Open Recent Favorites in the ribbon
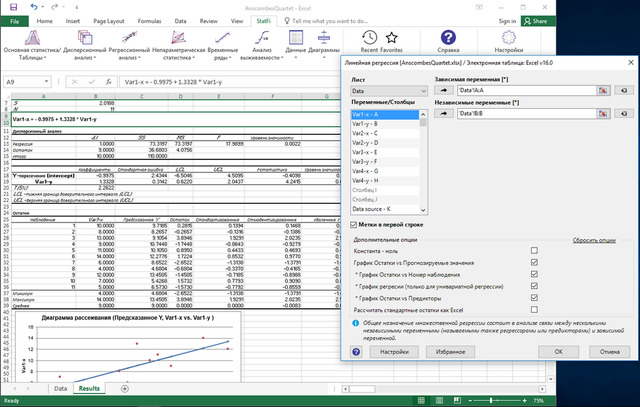This screenshot has height=407, width=640. tap(383, 40)
